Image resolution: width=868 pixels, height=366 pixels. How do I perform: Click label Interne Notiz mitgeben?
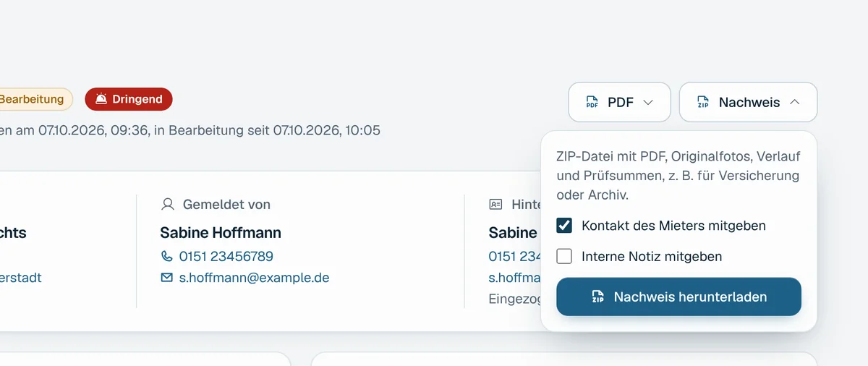652,256
